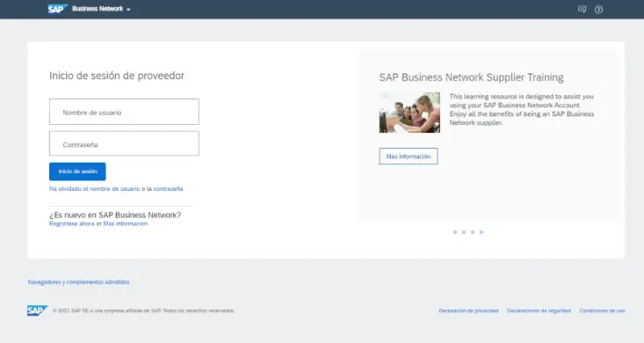Open forgotten nombre de usuario link
This screenshot has width=644, height=343.
95,189
